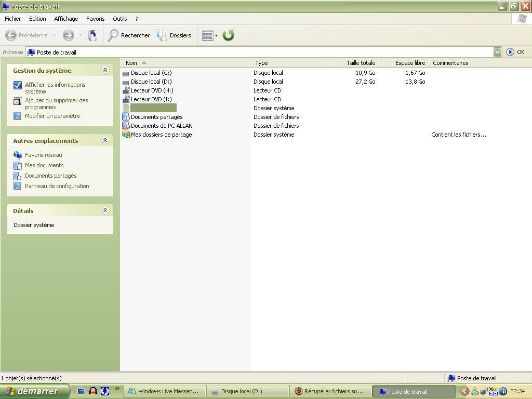Sort by Type column header
The width and height of the screenshot is (532, 399).
pyautogui.click(x=289, y=63)
